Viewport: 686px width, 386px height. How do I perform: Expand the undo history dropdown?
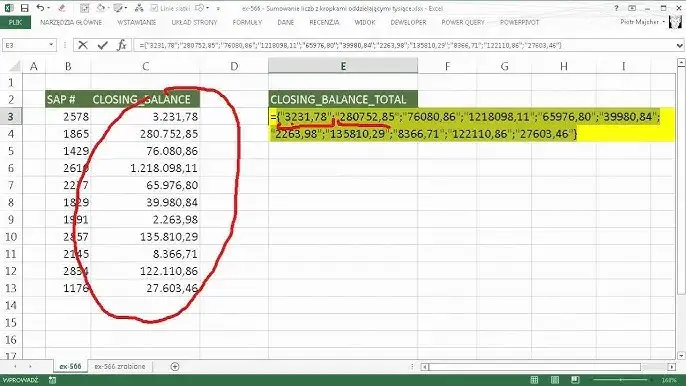click(49, 8)
